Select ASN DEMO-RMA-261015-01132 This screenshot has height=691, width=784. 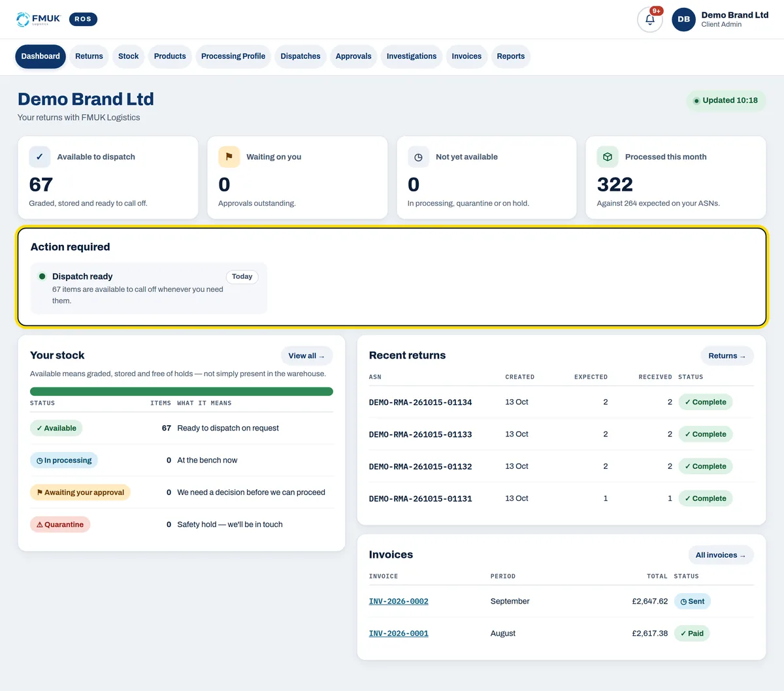pos(421,466)
